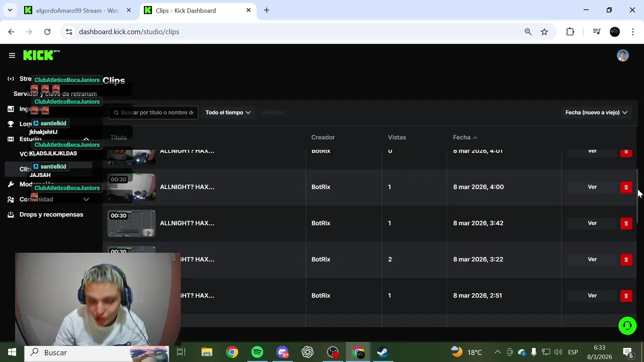Open the media control icon in Chrome toolbar

click(597, 32)
